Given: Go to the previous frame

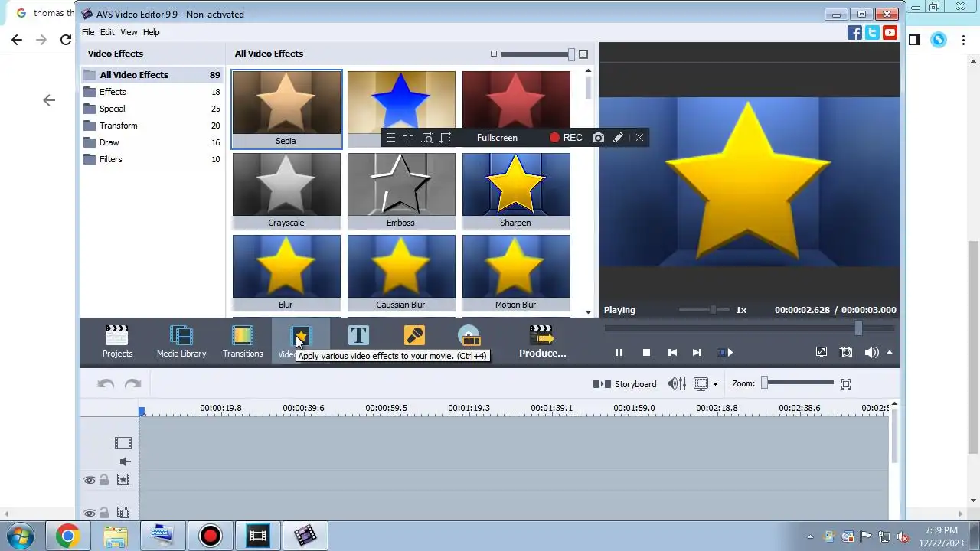Looking at the screenshot, I should (x=672, y=353).
